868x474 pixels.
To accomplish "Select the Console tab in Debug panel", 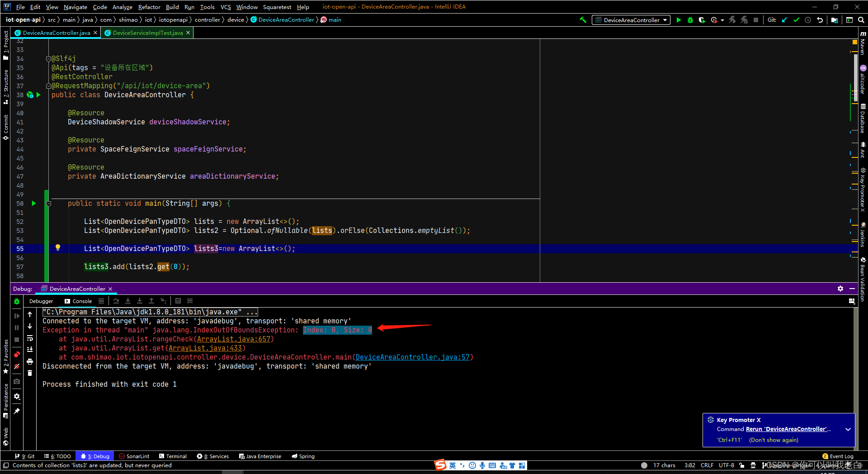I will pos(78,301).
